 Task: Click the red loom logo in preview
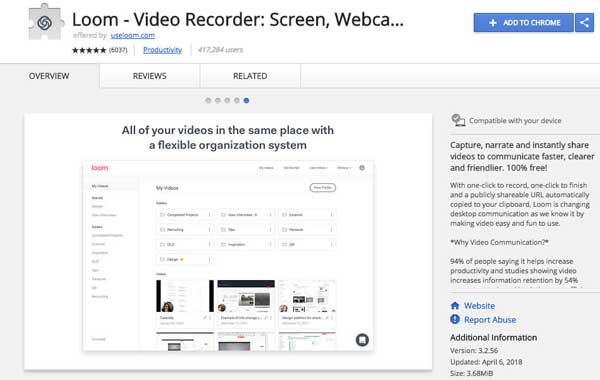pos(99,168)
